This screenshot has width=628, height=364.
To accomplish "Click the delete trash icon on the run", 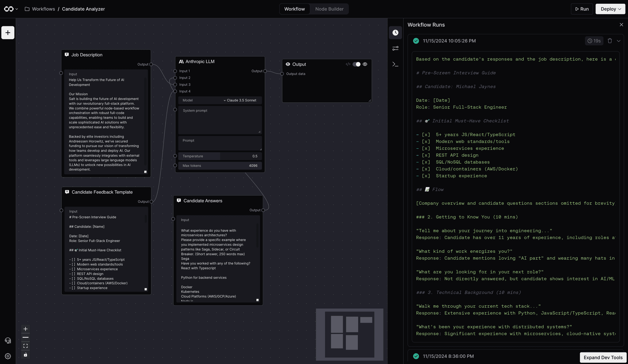I will pyautogui.click(x=610, y=41).
